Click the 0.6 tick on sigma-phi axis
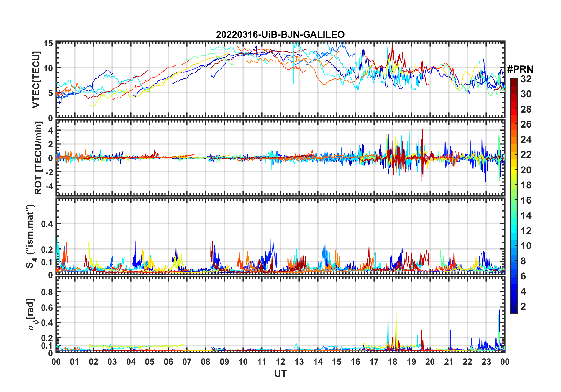Viewport: 561px width, 392px height. [47, 307]
